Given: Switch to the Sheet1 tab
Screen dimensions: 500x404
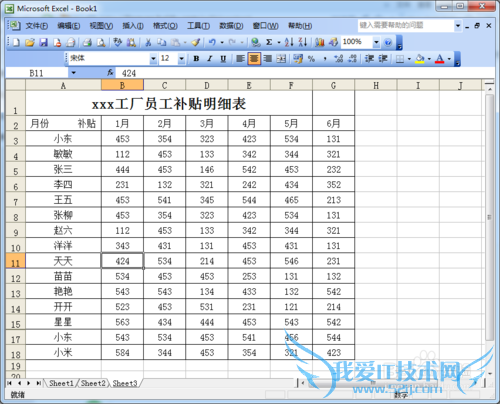Looking at the screenshot, I should pos(61,383).
